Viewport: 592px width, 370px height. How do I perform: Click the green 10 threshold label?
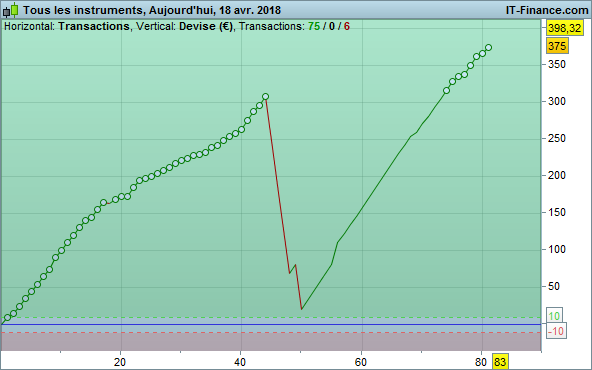click(554, 316)
